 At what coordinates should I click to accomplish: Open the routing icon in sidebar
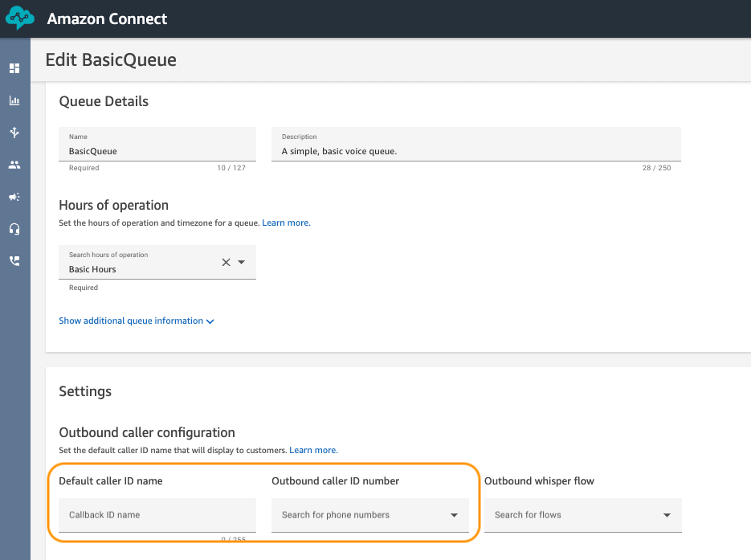pos(14,133)
